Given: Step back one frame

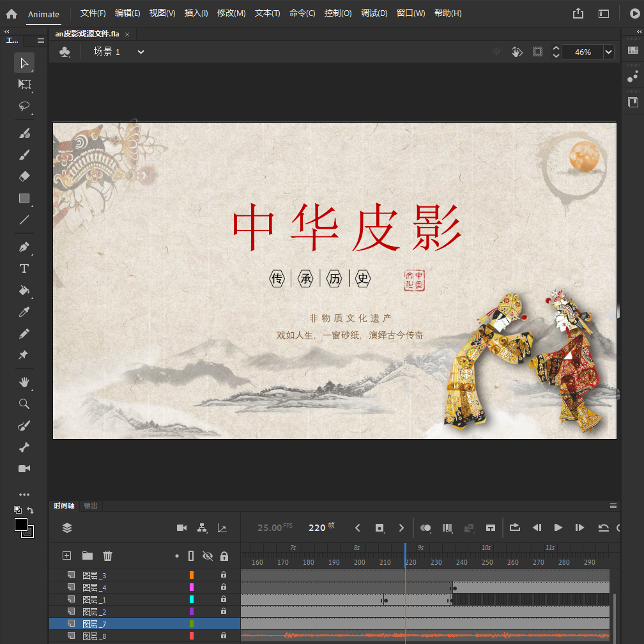Looking at the screenshot, I should pos(537,527).
